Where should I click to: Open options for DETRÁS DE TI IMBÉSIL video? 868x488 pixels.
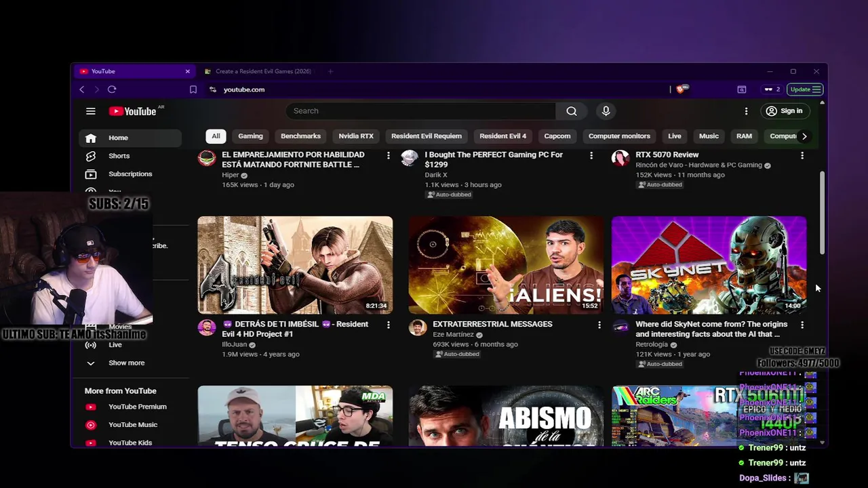388,325
